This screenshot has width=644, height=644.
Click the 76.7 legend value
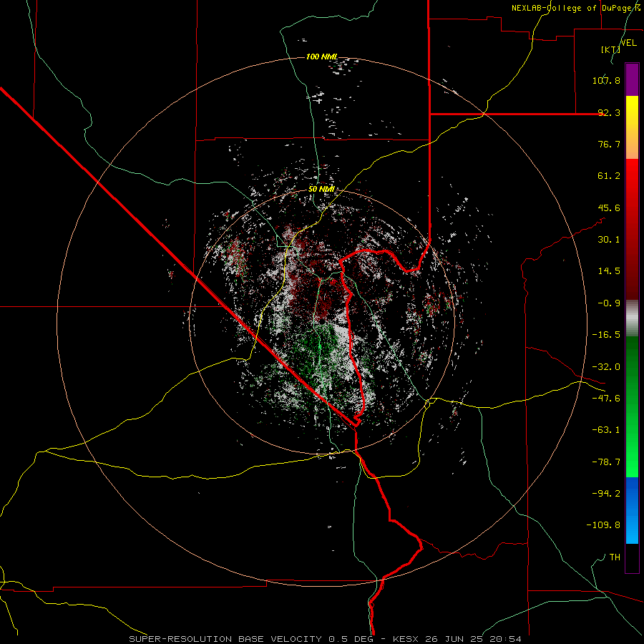[609, 144]
